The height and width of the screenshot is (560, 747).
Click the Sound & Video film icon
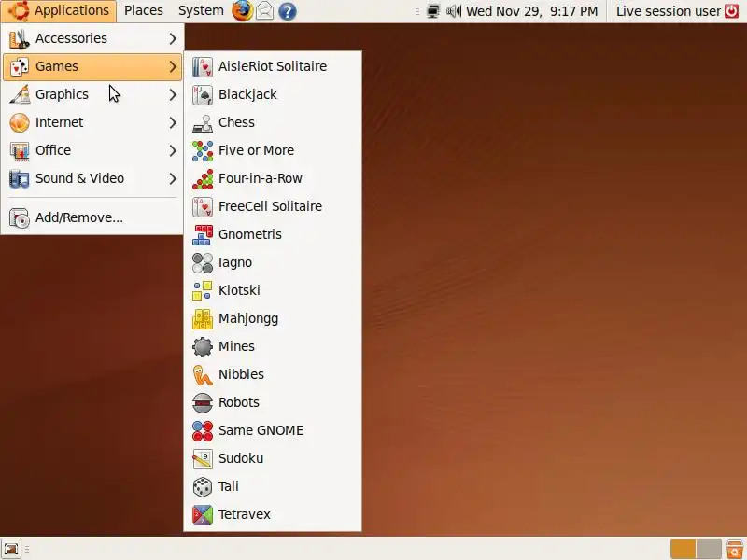(20, 178)
